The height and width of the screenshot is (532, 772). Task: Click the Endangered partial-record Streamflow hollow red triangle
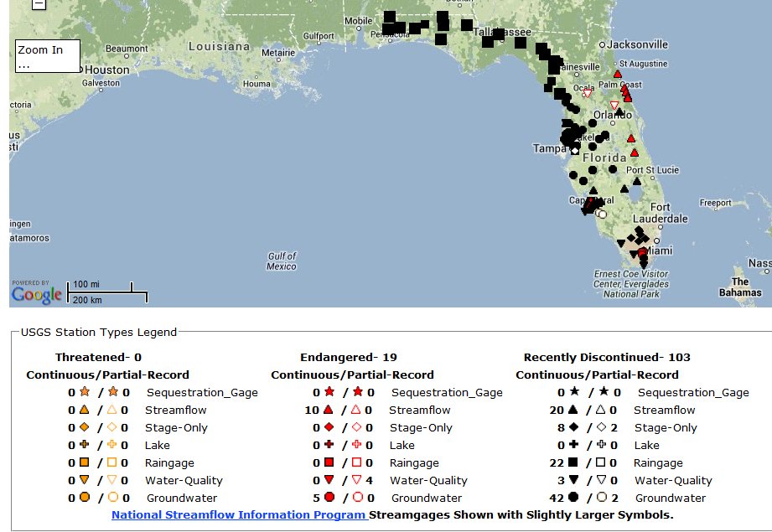point(355,410)
